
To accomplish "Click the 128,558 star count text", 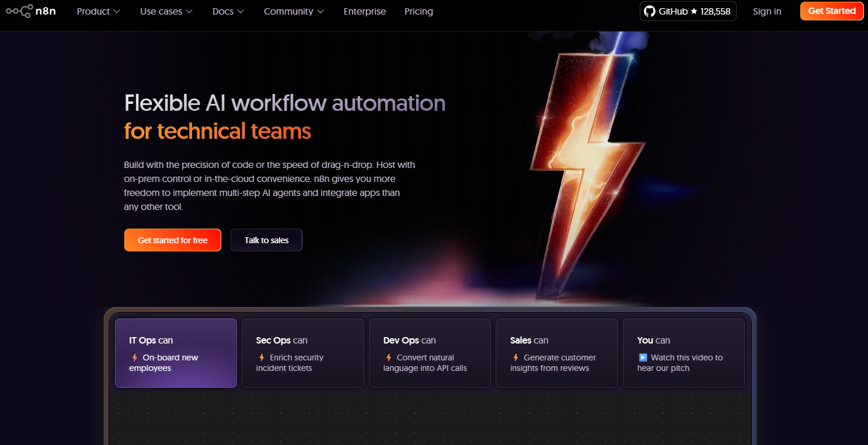I will (x=715, y=11).
